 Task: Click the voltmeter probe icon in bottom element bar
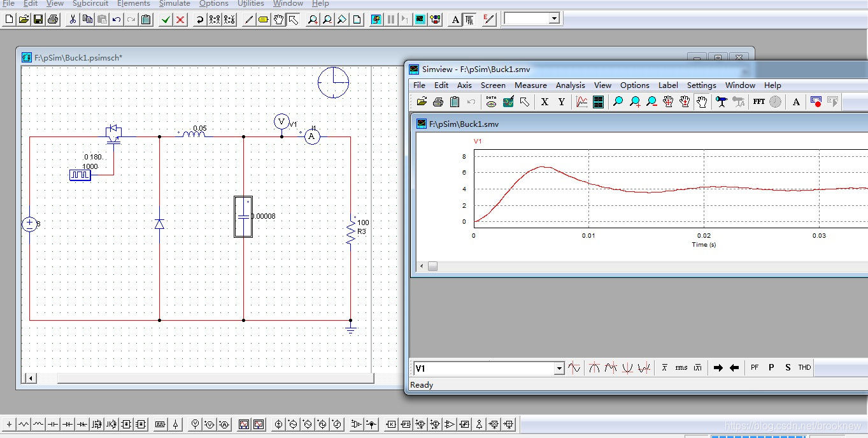[x=195, y=424]
